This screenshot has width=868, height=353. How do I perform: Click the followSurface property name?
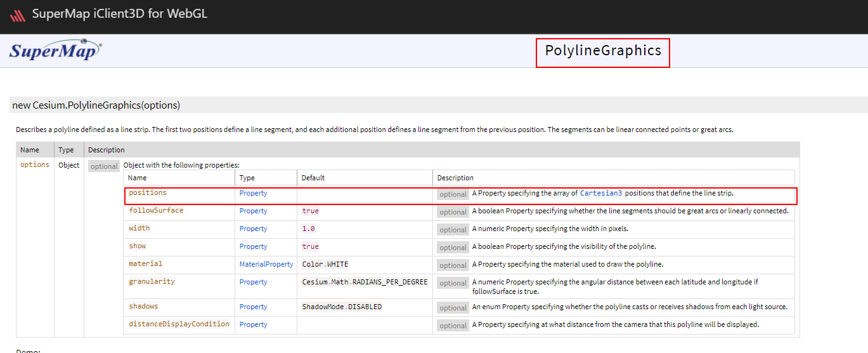point(156,210)
